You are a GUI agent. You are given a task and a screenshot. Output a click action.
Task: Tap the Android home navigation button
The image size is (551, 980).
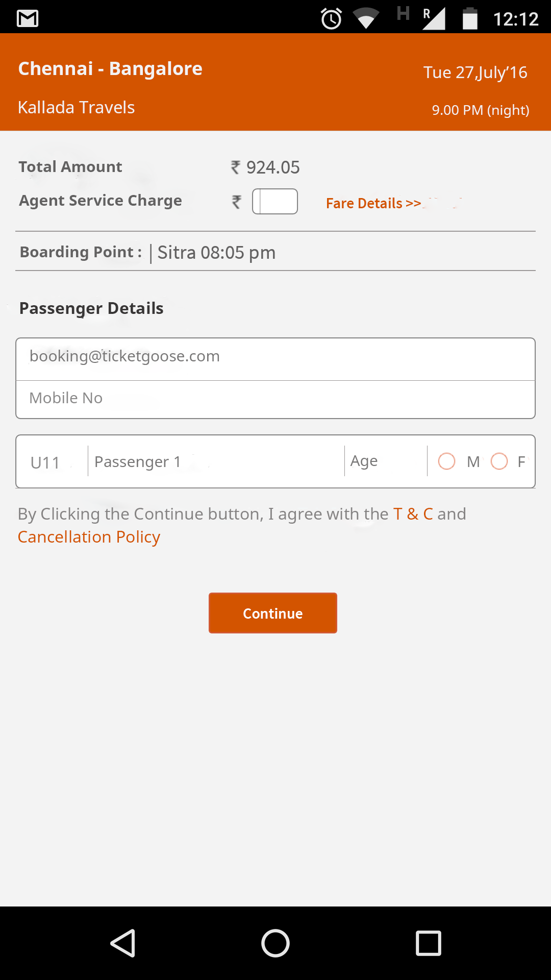275,943
